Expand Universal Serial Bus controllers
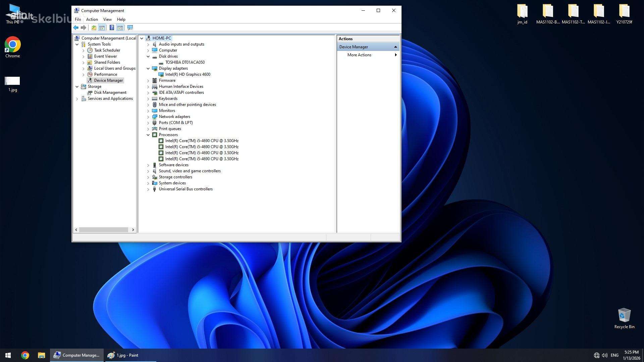644x362 pixels. coord(148,189)
